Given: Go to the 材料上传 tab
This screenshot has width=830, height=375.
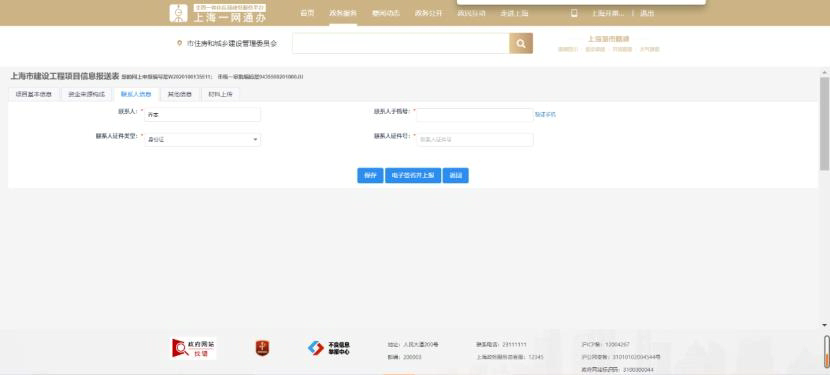Looking at the screenshot, I should pos(220,95).
